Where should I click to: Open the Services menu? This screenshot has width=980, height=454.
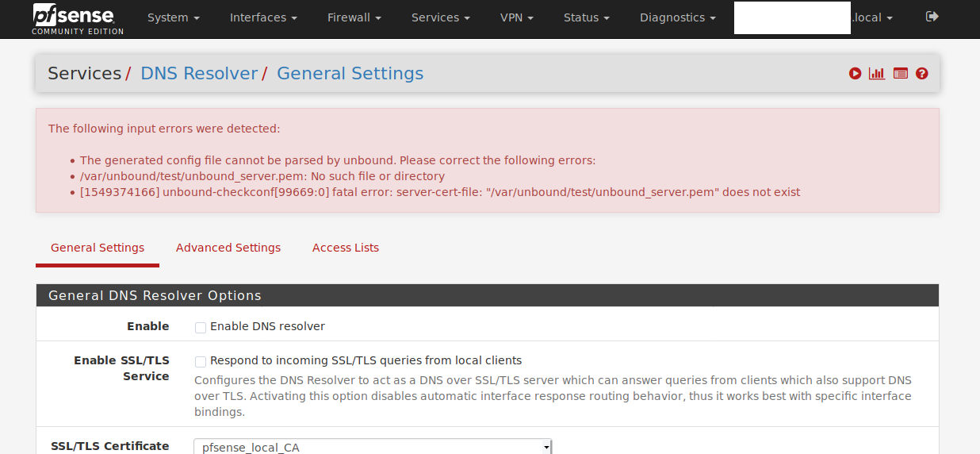tap(440, 17)
